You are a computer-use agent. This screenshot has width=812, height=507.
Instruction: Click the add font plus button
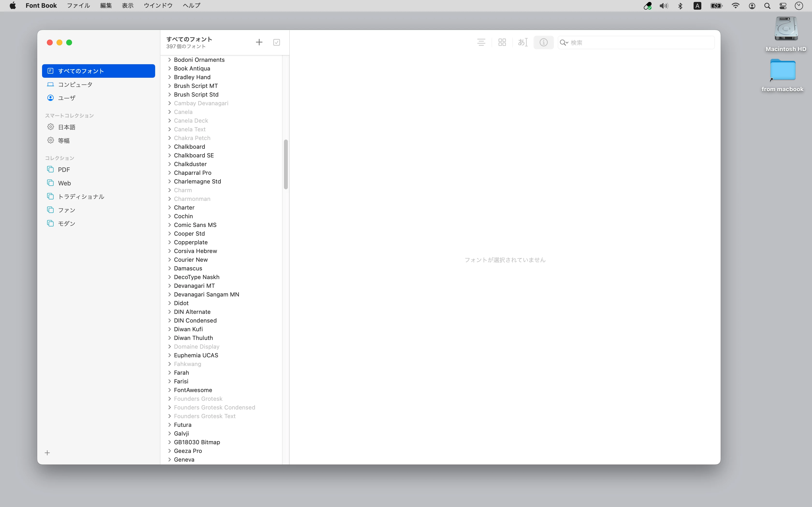259,42
